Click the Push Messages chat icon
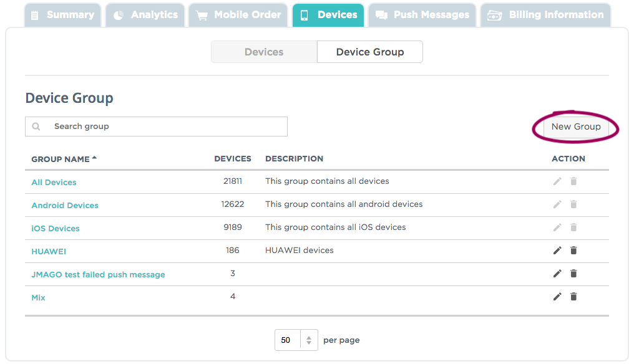The image size is (634, 364). 382,15
